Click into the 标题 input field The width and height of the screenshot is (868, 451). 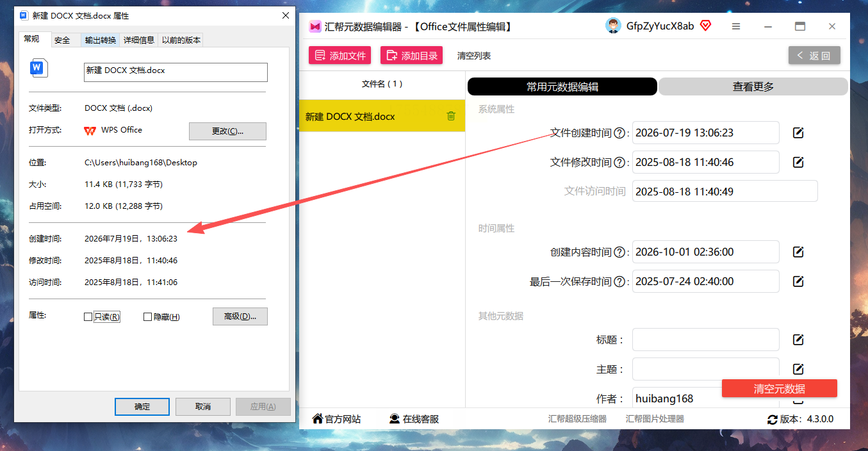(x=705, y=340)
